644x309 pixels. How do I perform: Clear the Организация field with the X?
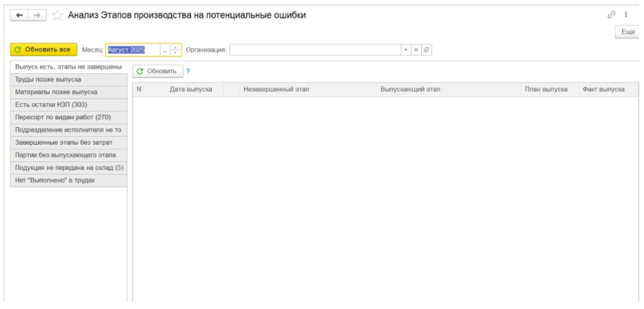point(416,50)
